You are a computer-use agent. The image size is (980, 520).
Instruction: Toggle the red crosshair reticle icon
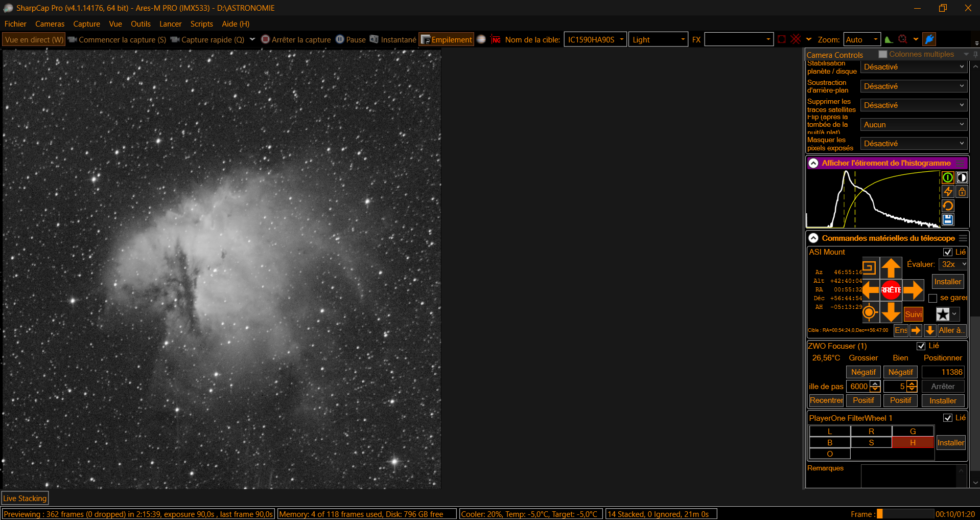796,39
